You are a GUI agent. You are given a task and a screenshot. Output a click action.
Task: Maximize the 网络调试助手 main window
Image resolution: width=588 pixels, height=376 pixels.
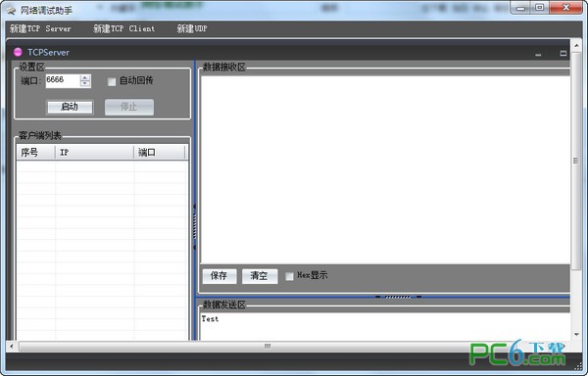(x=539, y=8)
